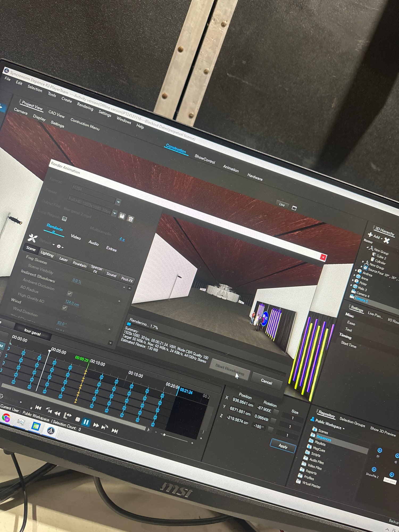Click the Profiles folder icon

tap(300, 475)
